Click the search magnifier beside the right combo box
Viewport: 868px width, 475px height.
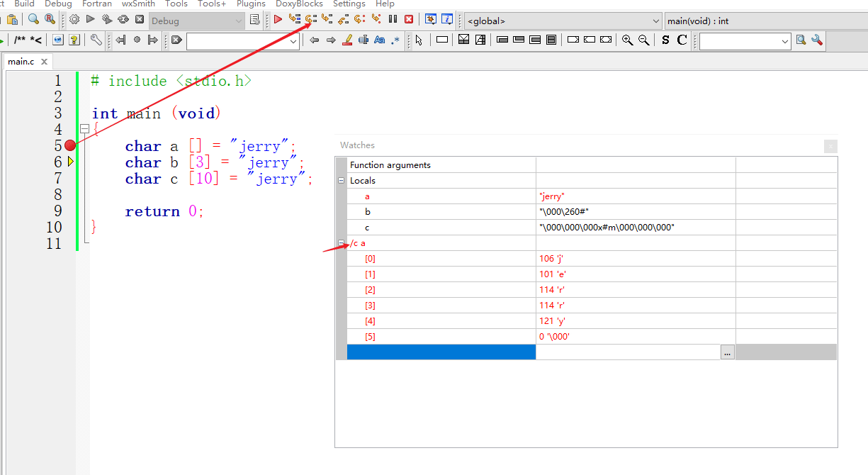801,40
